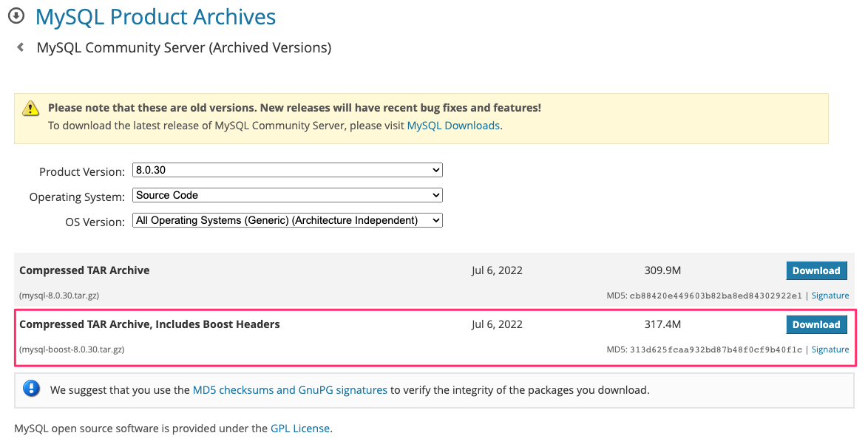The width and height of the screenshot is (868, 447).
Task: Click 'Compressed TAR Archive, Includes Boost Headers' title
Action: [x=149, y=325]
